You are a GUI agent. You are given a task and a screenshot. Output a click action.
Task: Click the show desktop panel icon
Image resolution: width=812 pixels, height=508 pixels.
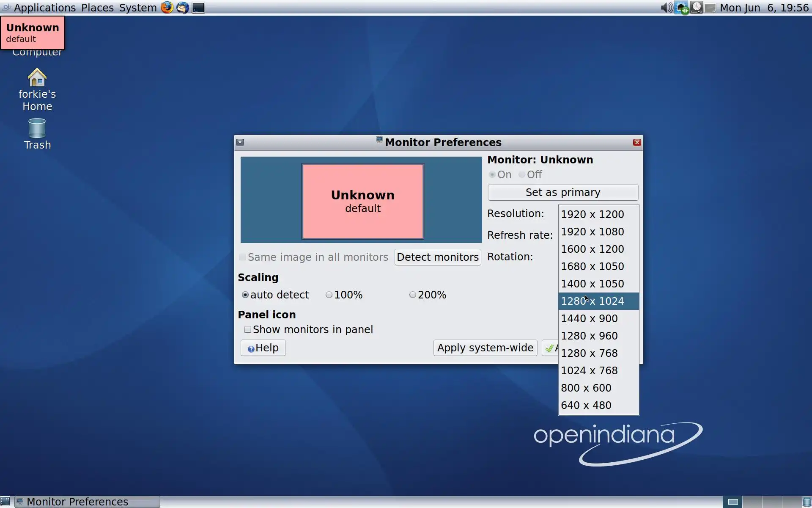(5, 502)
